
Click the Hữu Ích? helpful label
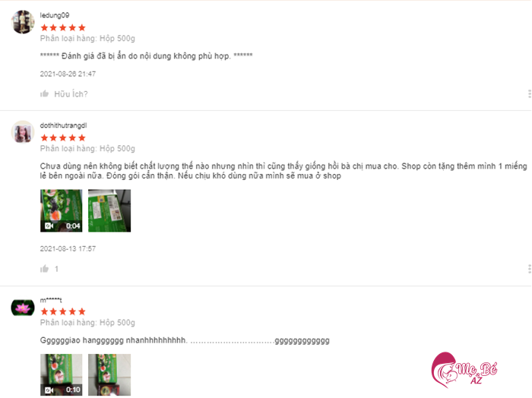(71, 94)
